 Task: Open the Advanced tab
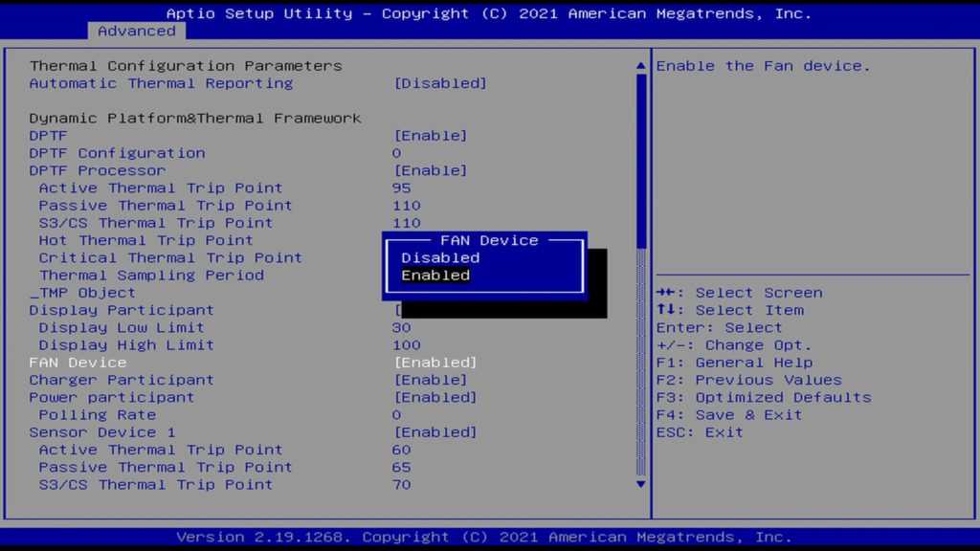point(137,31)
